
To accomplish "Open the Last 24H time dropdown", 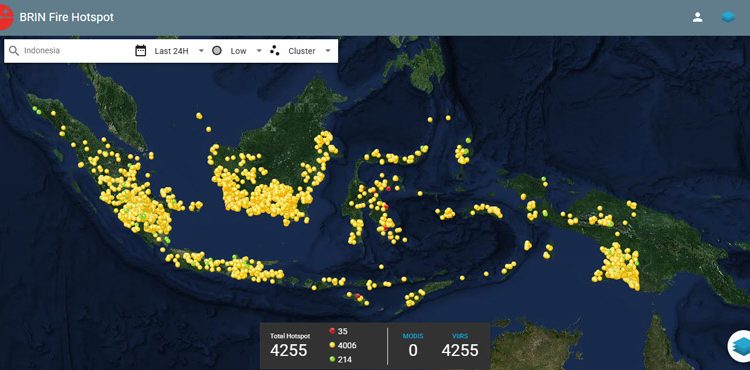I will tap(179, 51).
